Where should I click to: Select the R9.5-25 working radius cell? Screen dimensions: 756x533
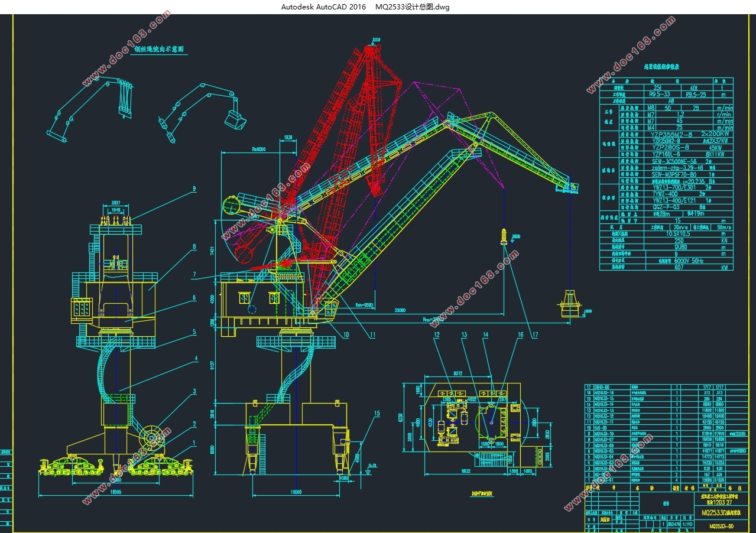pos(696,95)
